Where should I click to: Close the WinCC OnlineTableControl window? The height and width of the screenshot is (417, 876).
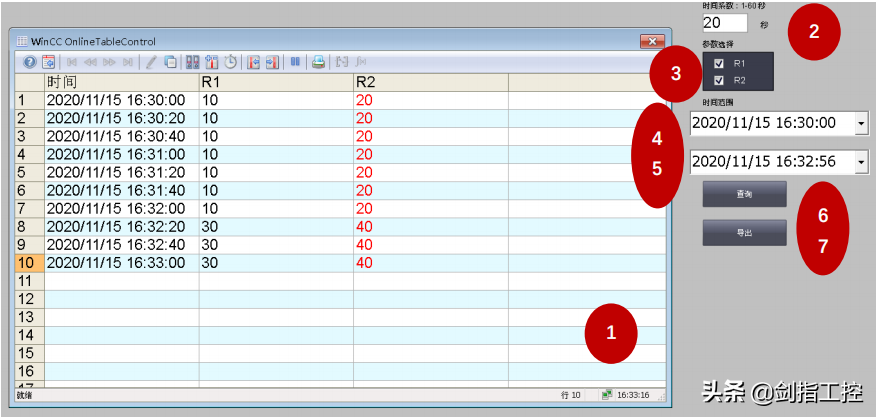tap(652, 41)
